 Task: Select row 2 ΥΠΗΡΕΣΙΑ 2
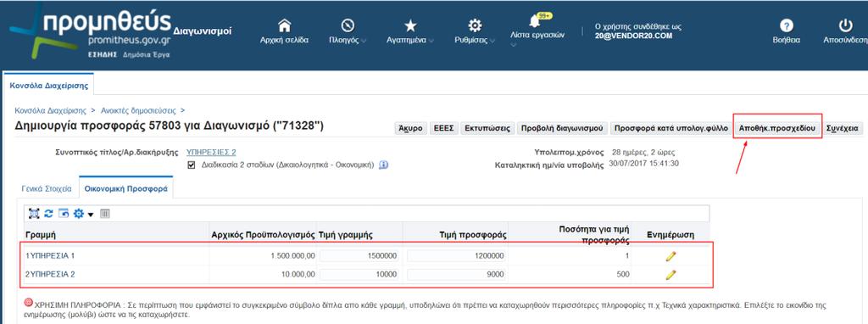pos(50,274)
